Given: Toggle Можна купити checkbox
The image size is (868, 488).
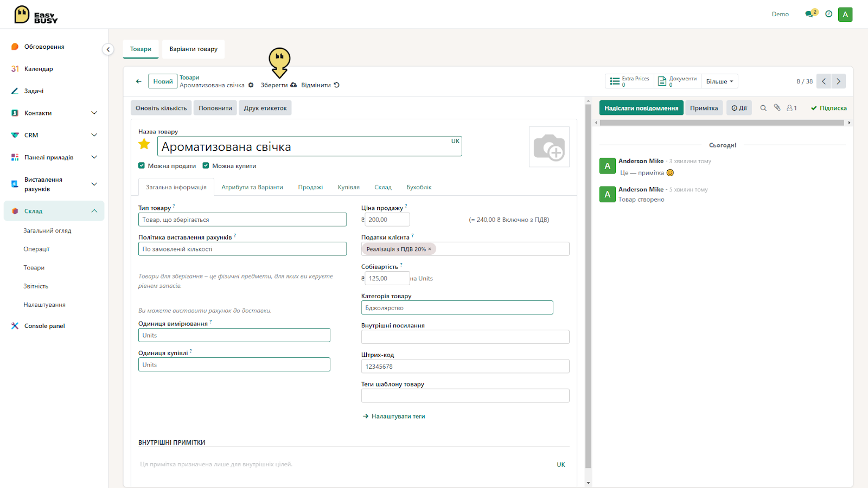Looking at the screenshot, I should coord(206,166).
